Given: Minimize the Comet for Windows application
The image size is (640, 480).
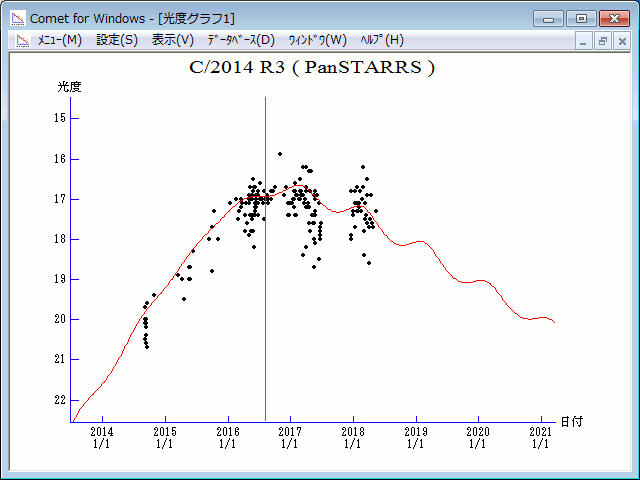Looking at the screenshot, I should click(x=548, y=18).
